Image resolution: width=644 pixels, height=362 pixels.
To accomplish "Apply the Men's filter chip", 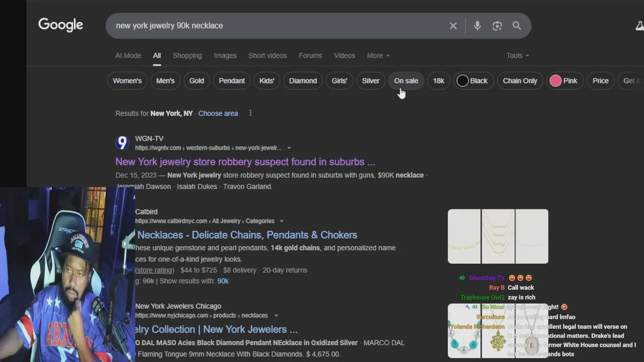I will (x=165, y=80).
